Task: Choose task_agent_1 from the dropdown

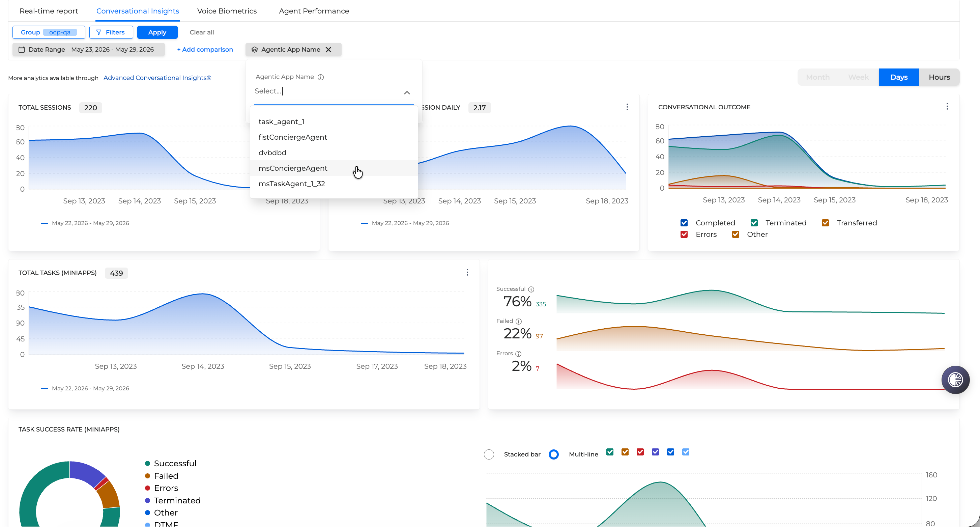Action: (334, 122)
